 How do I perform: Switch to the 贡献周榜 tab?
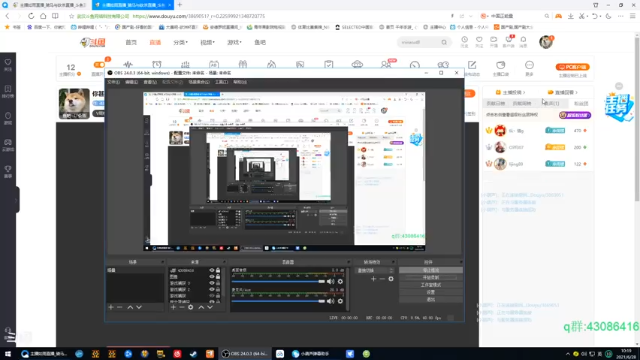coord(522,104)
